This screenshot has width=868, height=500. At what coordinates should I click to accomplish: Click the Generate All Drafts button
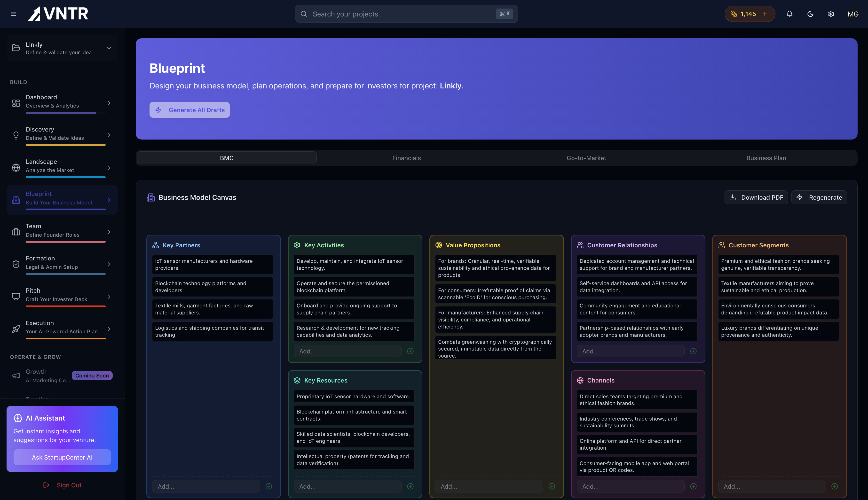(x=189, y=110)
